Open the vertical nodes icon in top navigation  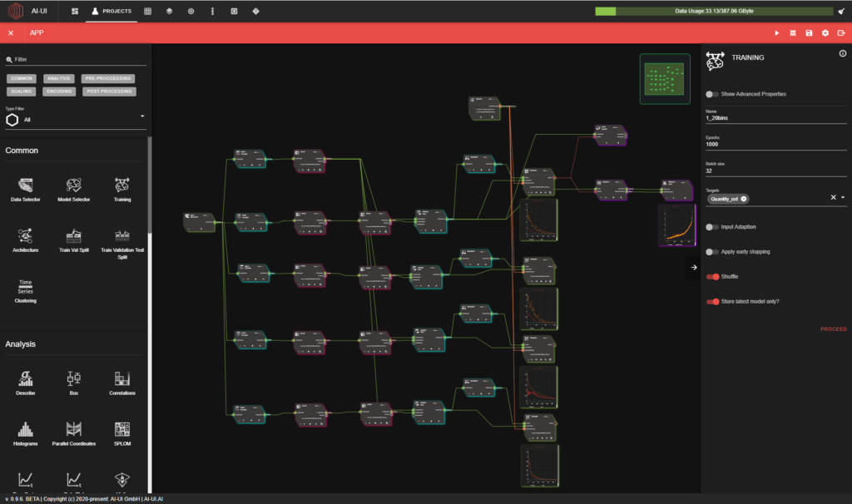point(212,11)
